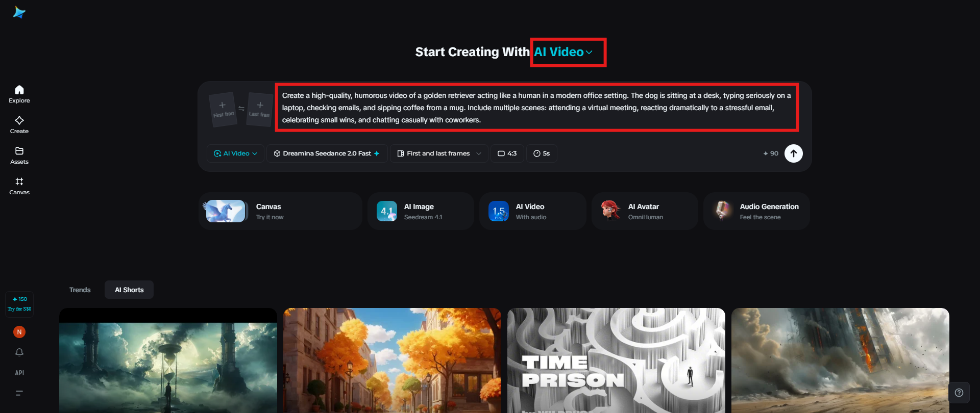Select the Dreamina Seedance 2.0 Fast model
The width and height of the screenshot is (980, 413).
[x=327, y=153]
